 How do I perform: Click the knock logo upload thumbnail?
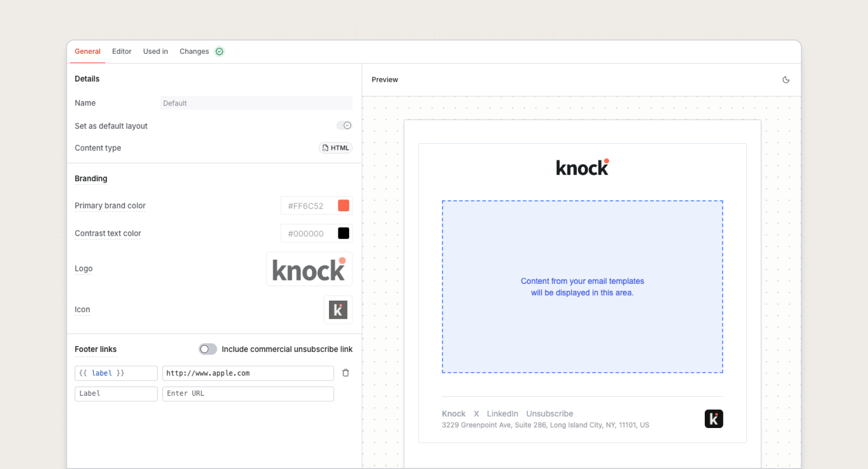[309, 269]
